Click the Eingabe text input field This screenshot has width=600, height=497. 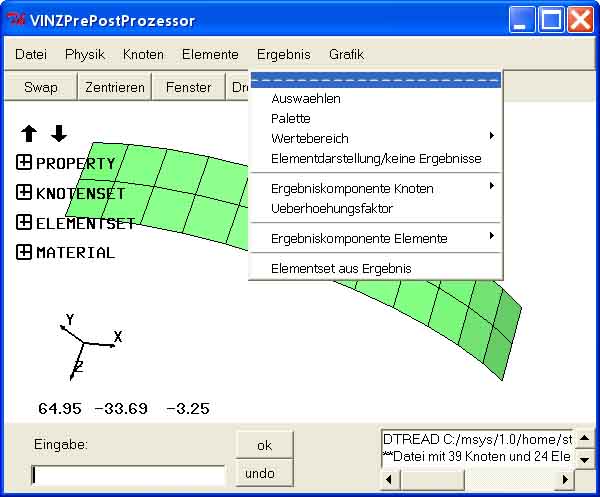point(128,475)
